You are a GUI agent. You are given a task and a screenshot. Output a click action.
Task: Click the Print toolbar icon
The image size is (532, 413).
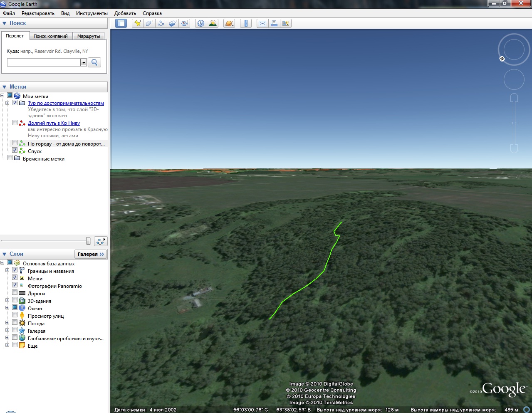click(274, 23)
